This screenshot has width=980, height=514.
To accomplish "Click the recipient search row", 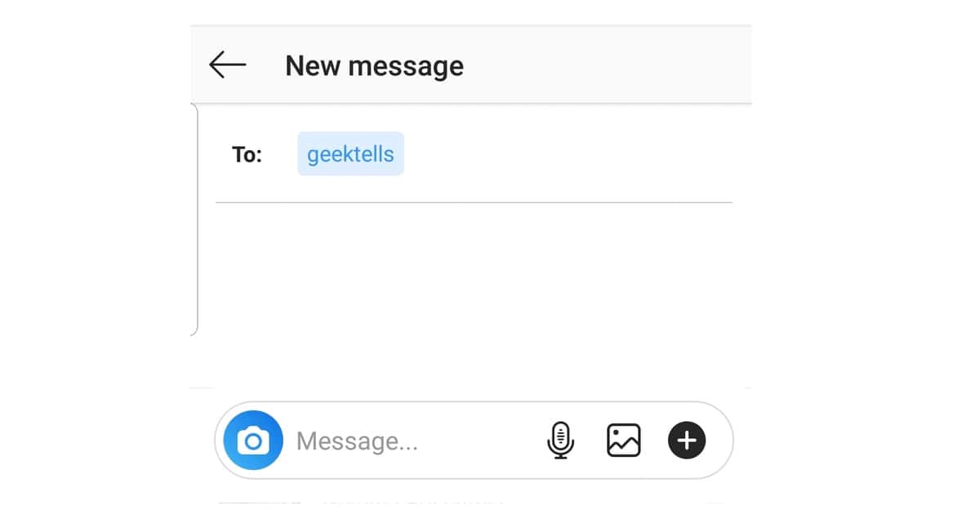I will coord(490,153).
